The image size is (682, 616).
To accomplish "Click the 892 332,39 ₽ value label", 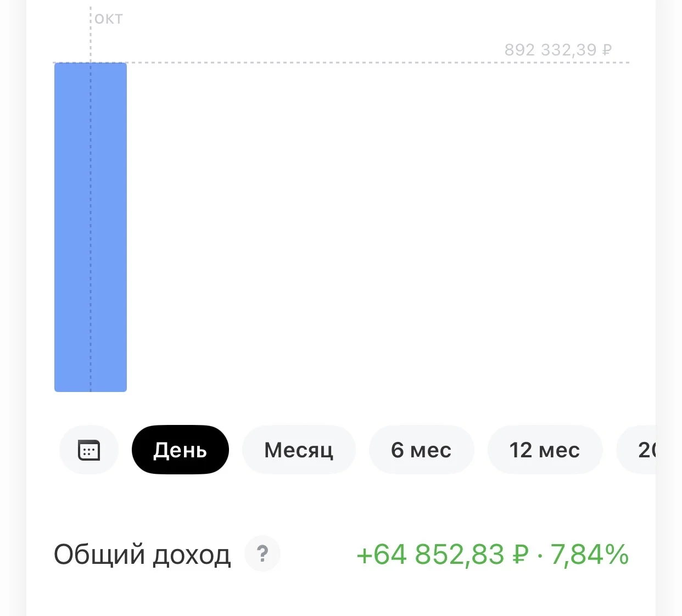I will click(558, 50).
